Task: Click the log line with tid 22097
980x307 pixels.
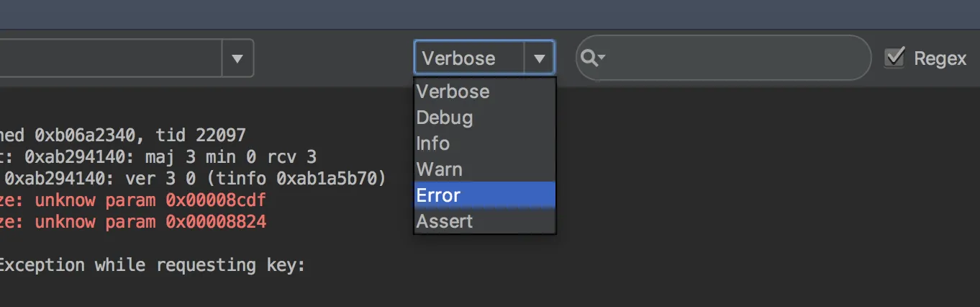Action: (x=122, y=135)
